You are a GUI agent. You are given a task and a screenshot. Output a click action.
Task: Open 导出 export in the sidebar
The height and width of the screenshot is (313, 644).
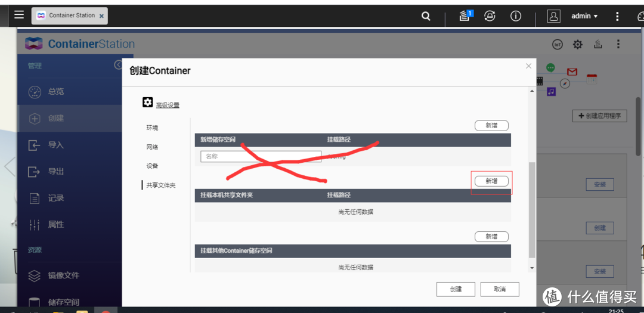tap(70, 171)
